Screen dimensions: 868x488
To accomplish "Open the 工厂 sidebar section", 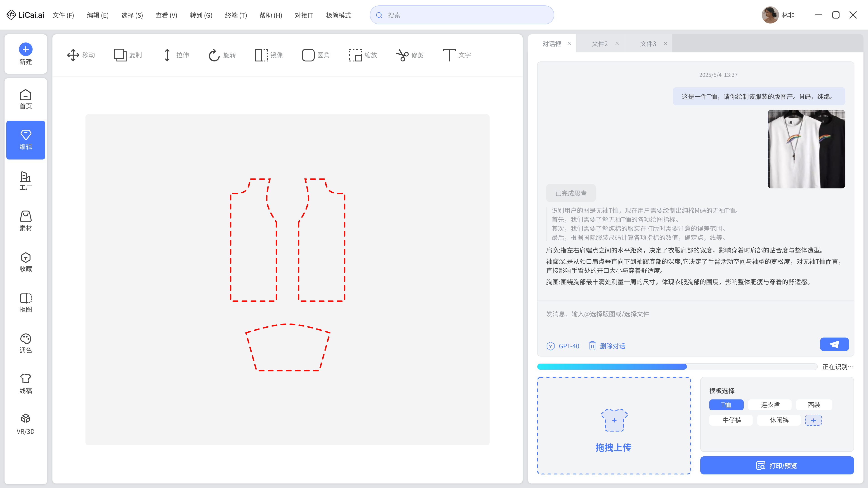I will (26, 181).
